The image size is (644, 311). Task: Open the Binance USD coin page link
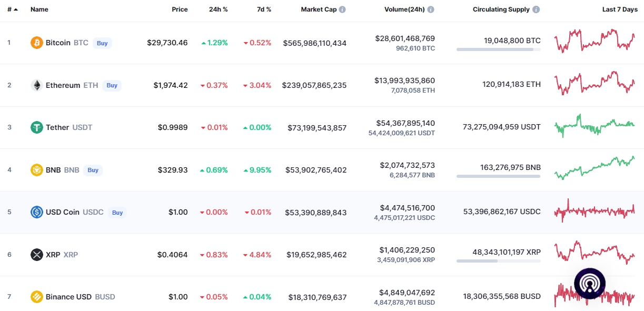click(81, 297)
